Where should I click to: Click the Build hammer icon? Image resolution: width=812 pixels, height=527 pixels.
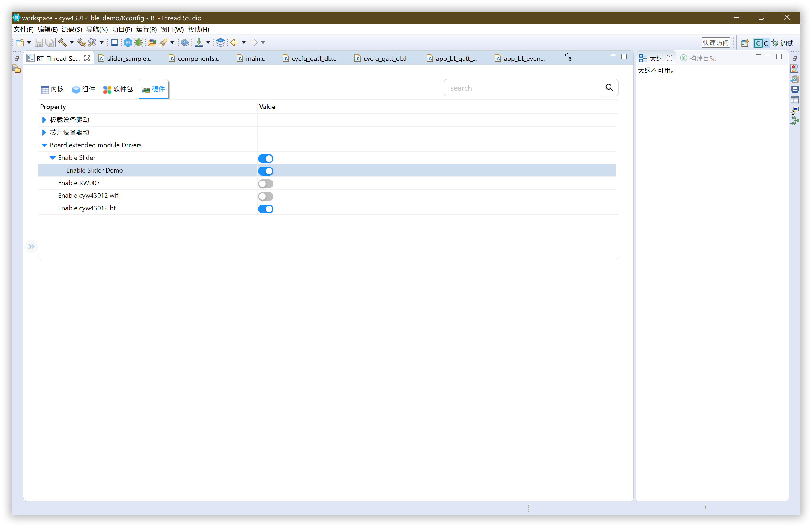[62, 43]
